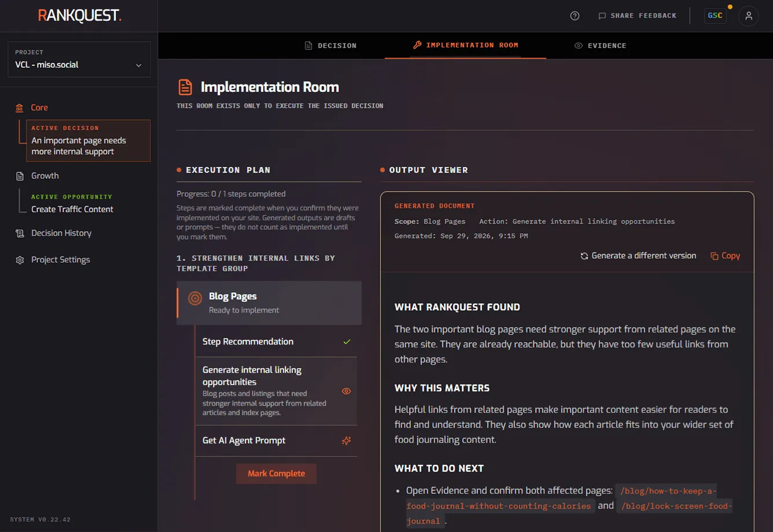Click the Generated Sep 29, 2026 timestamp
This screenshot has width=773, height=532.
point(461,236)
